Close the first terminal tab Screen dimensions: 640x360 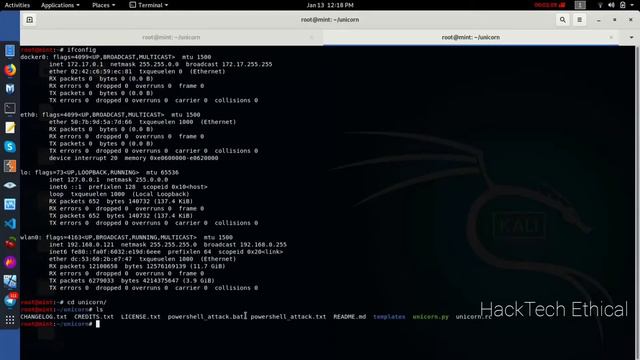click(x=311, y=37)
